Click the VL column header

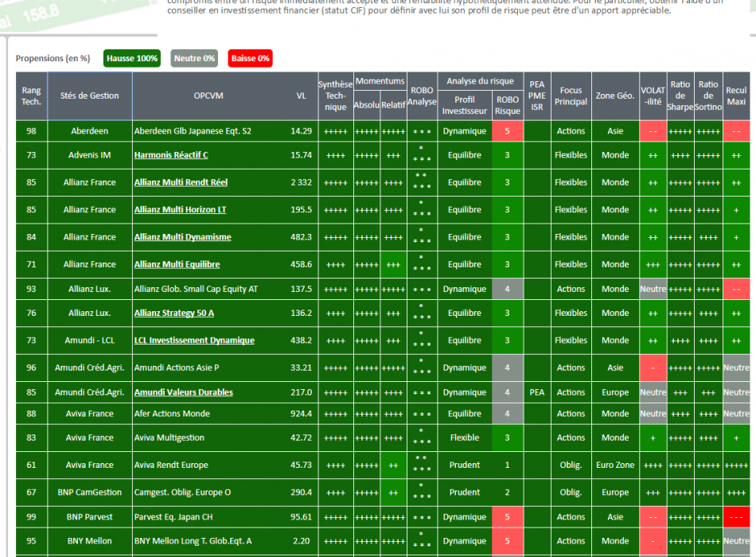click(302, 96)
